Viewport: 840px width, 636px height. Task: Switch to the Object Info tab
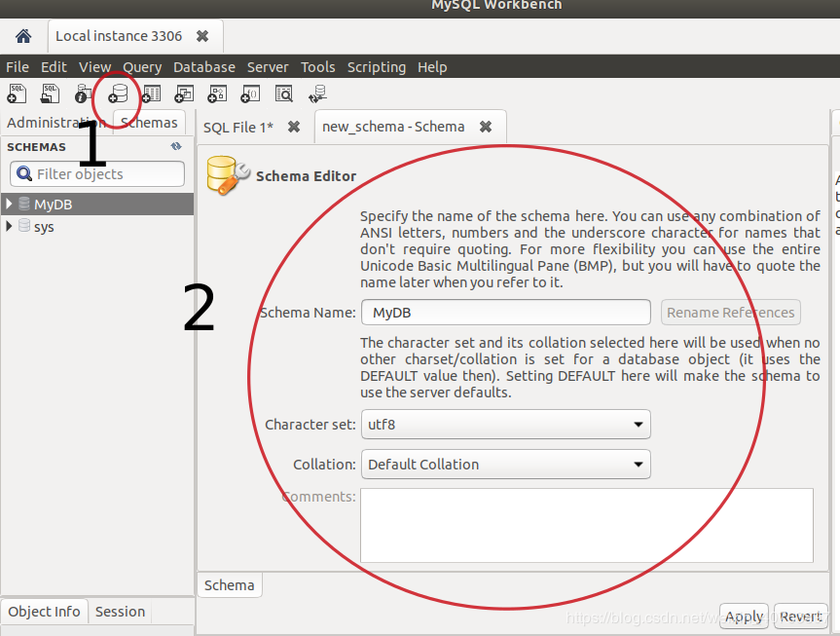(x=44, y=612)
